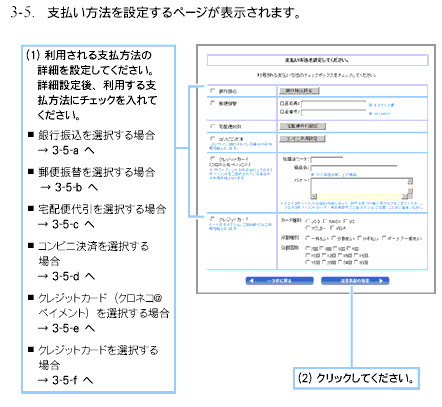The width and height of the screenshot is (442, 407).
Task: Open the 銀行振込設定 button
Action: point(299,91)
